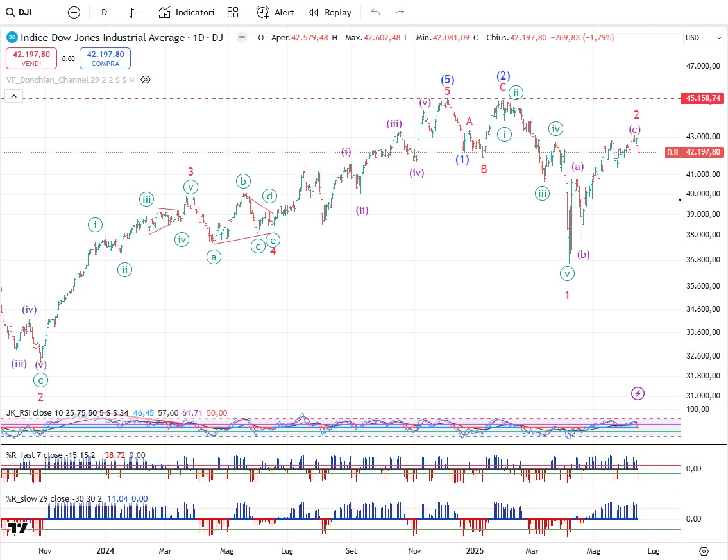728x560 pixels.
Task: Open the USD currency dropdown
Action: tap(704, 38)
